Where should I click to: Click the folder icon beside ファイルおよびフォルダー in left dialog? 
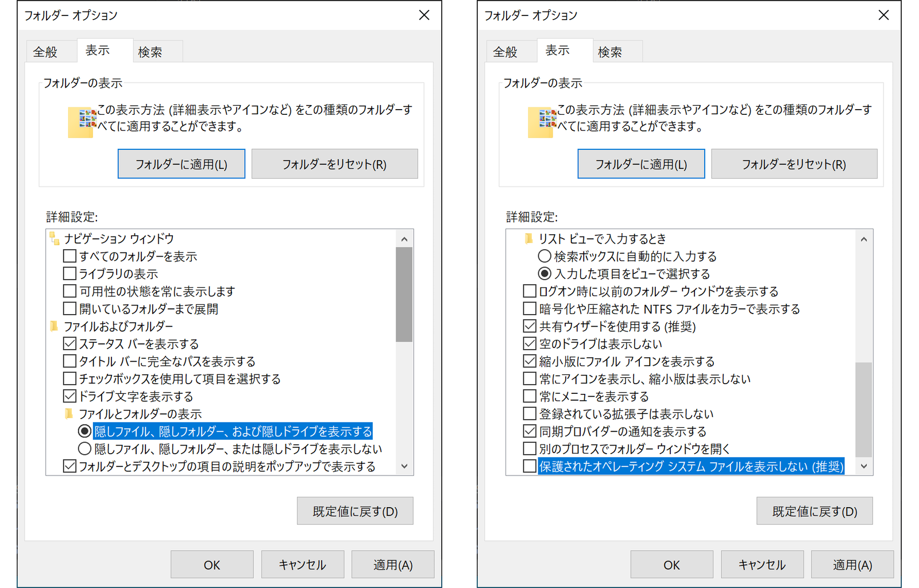[55, 326]
